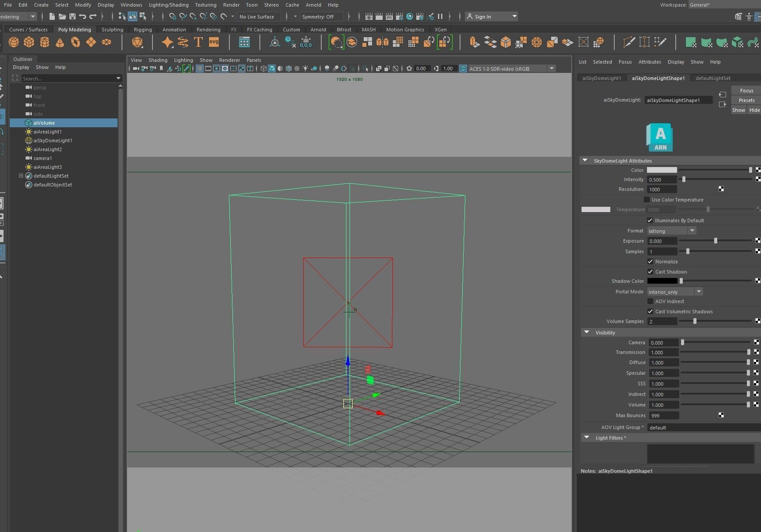761x532 pixels.
Task: Click the Show button in Attribute Editor
Action: (x=738, y=110)
